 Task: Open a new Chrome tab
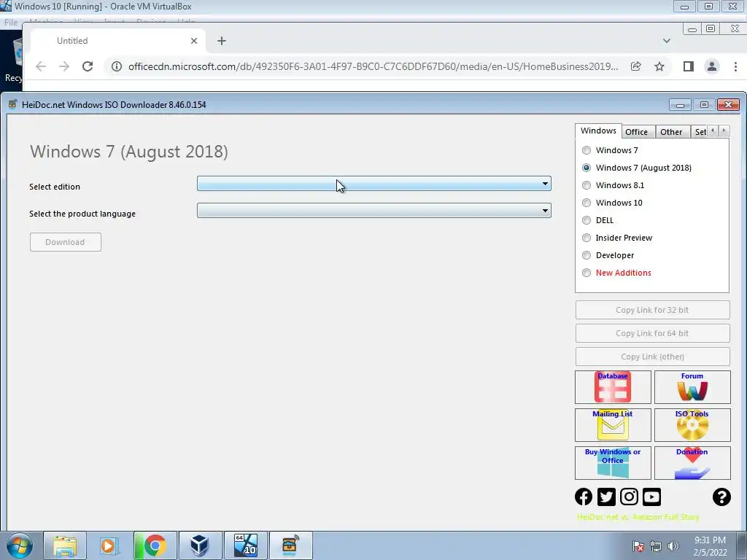coord(222,41)
